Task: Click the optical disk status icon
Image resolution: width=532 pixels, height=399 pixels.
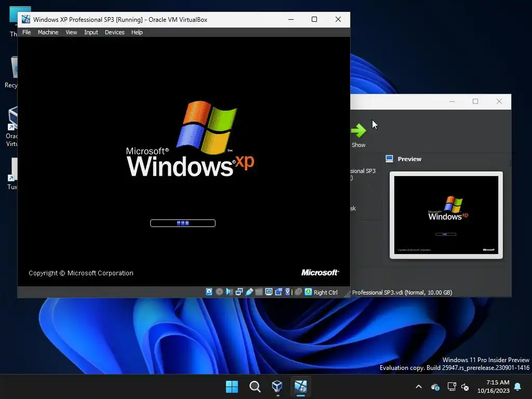Action: [x=219, y=292]
